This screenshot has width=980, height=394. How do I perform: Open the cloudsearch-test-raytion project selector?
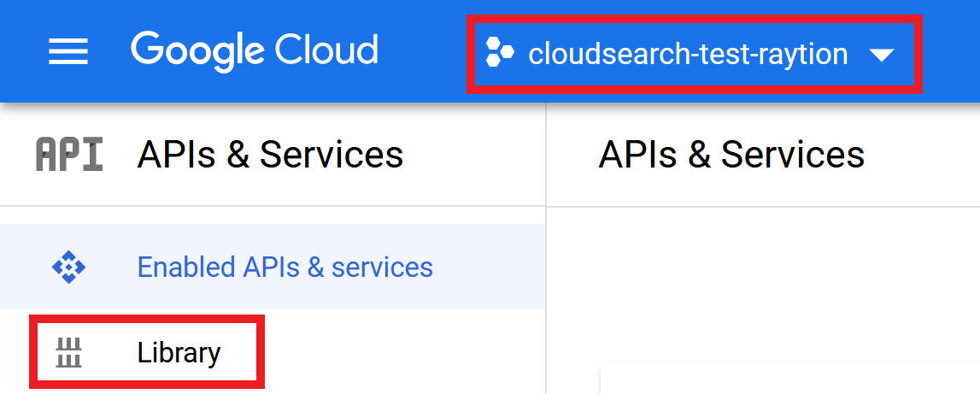tap(694, 55)
